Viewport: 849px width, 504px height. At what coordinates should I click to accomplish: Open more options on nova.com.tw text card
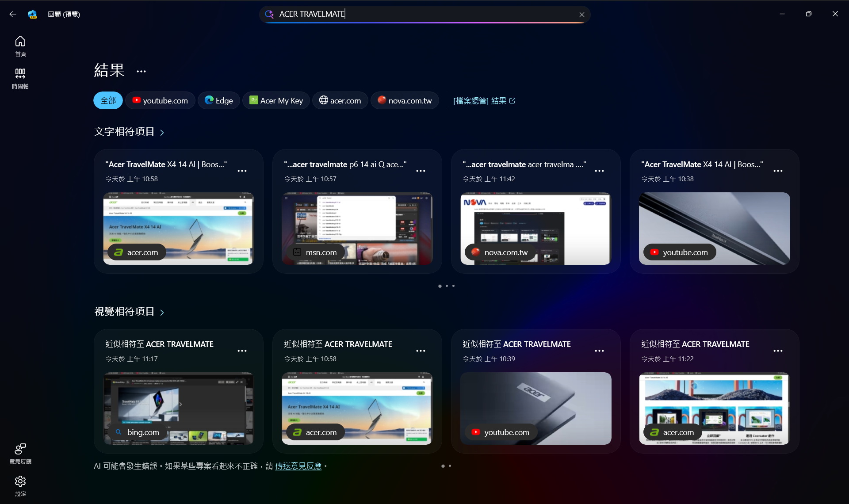[x=599, y=171]
